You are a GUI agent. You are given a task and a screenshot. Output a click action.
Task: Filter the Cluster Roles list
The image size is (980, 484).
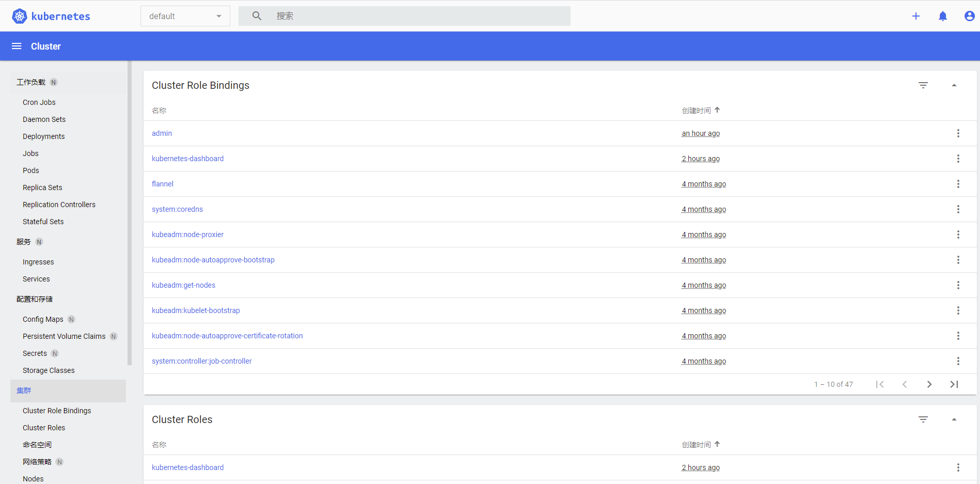(923, 419)
